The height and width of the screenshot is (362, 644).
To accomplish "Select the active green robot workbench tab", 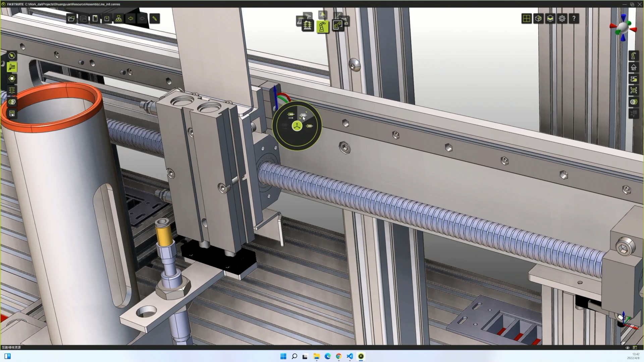I will coord(322,26).
